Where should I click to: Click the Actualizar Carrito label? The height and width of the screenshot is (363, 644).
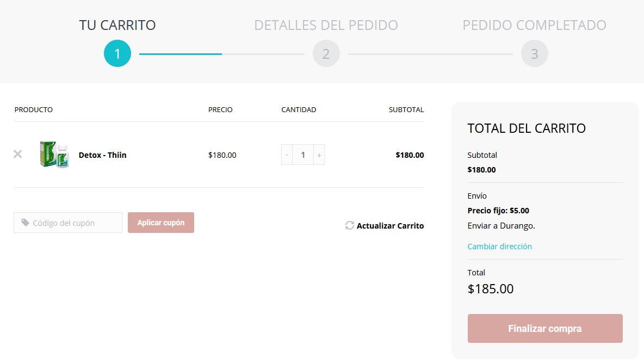[x=391, y=225]
